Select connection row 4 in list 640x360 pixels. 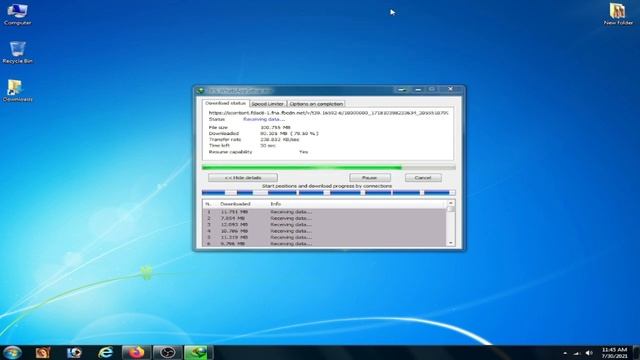pos(324,231)
